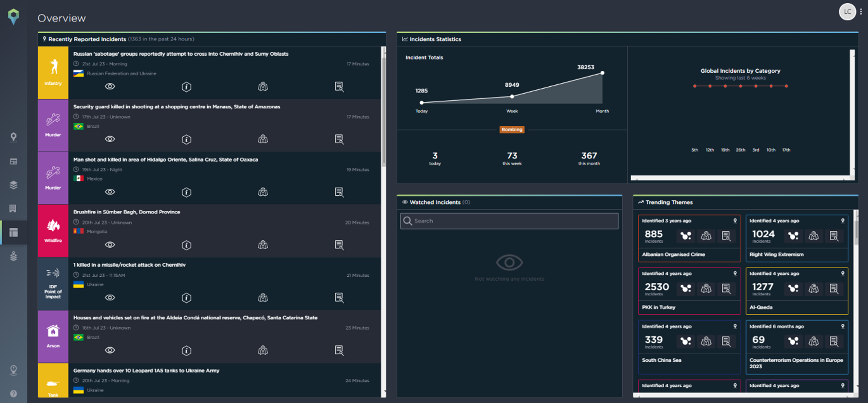This screenshot has height=403, width=868.
Task: Watch the Chapecó arson incident
Action: [110, 350]
